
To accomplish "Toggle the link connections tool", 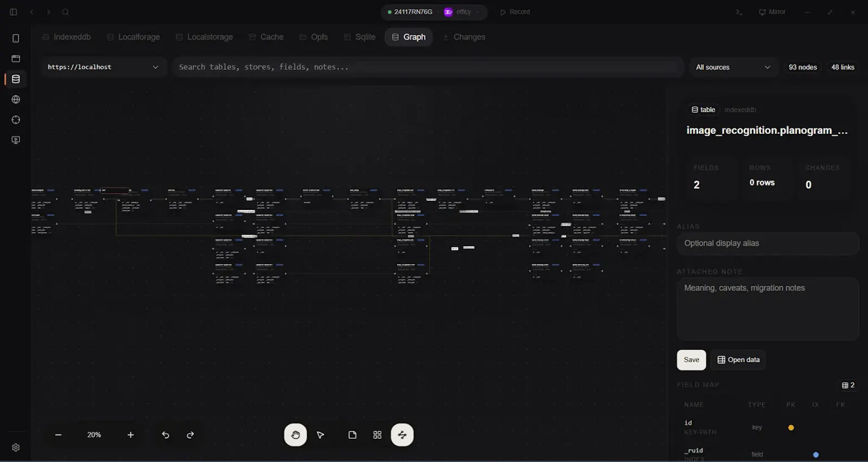I will [x=402, y=435].
